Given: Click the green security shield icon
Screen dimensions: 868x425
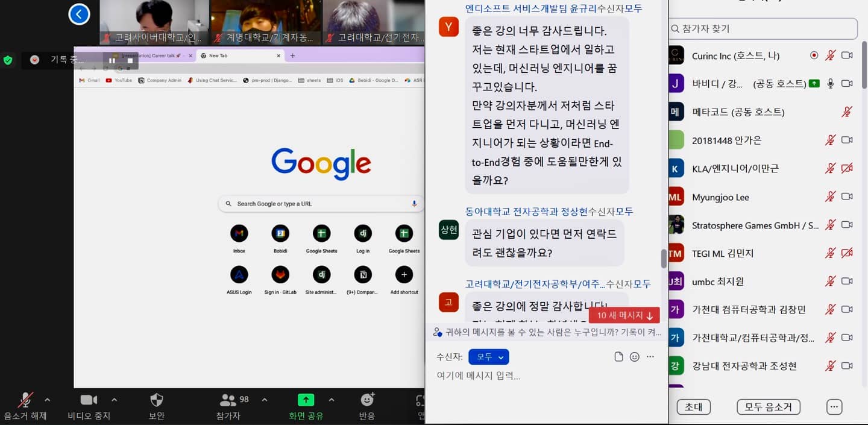Looking at the screenshot, I should point(8,60).
